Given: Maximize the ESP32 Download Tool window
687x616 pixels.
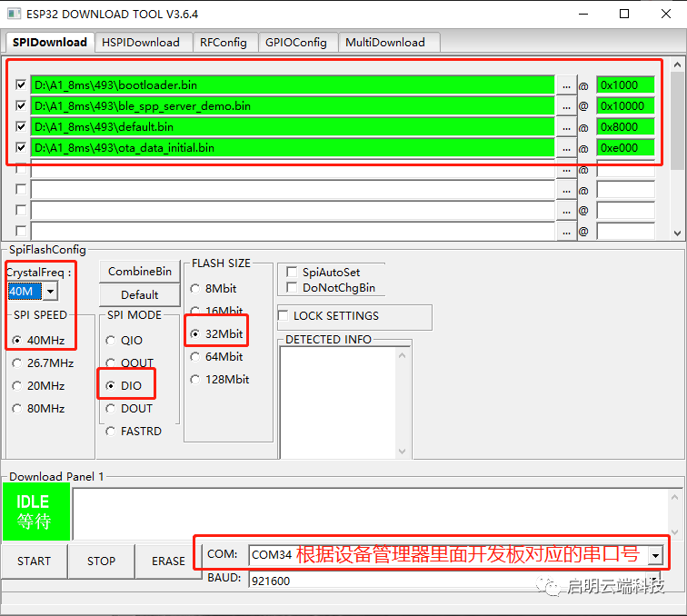Looking at the screenshot, I should click(x=624, y=14).
